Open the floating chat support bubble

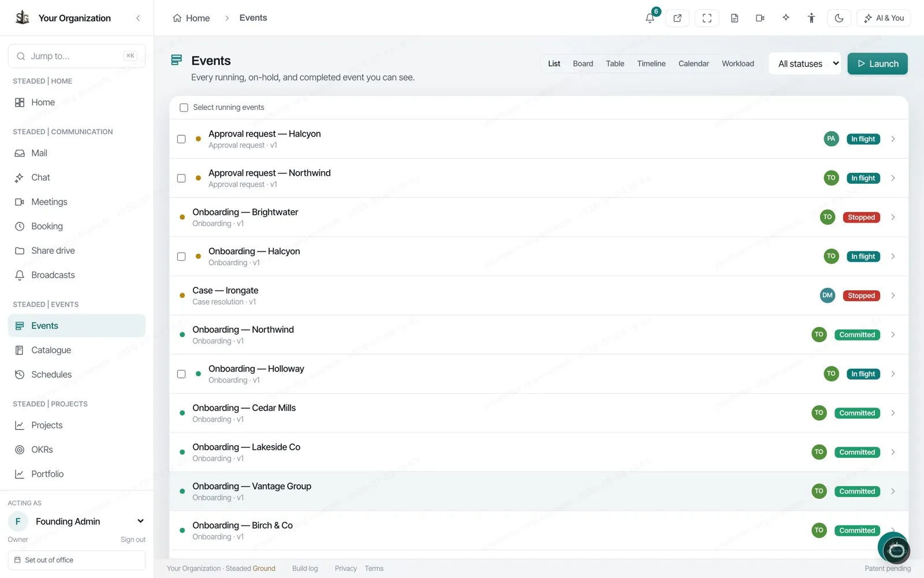[896, 549]
